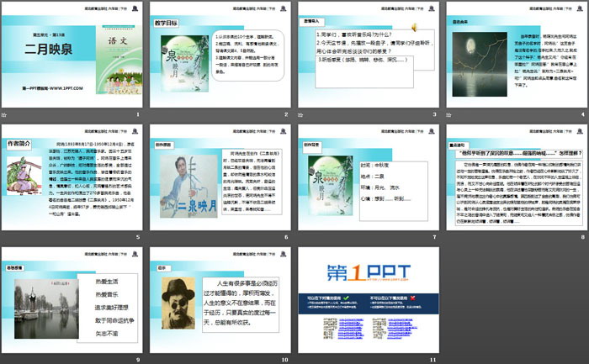The height and width of the screenshot is (364, 589).
Task: Click slide number 3 label
Action: click(x=435, y=114)
